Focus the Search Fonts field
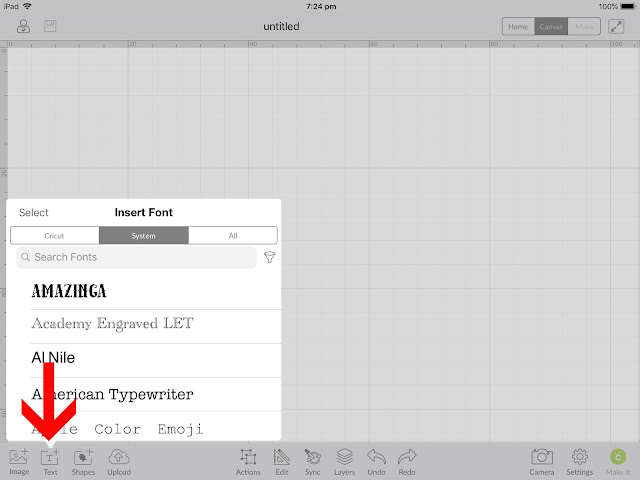The height and width of the screenshot is (480, 640). pyautogui.click(x=136, y=257)
